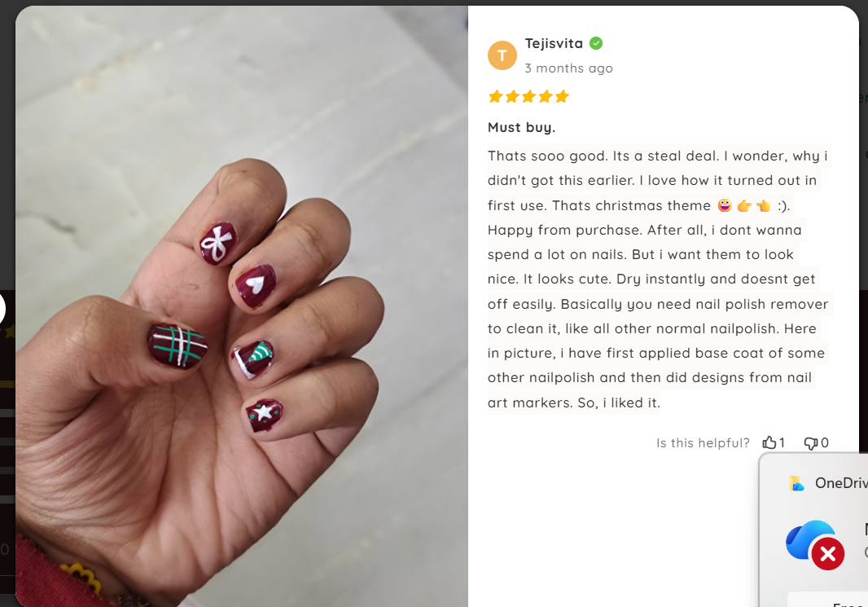Click the thumbs down unhelpful icon

[x=810, y=443]
